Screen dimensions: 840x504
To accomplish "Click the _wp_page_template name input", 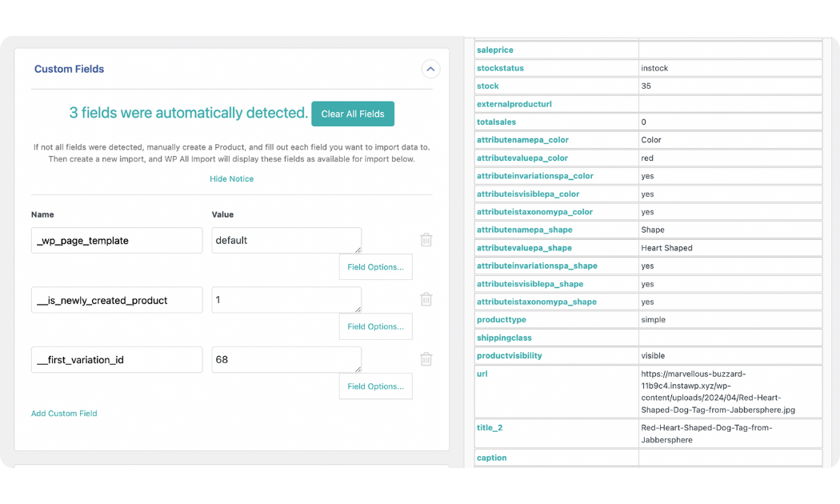I will tap(117, 241).
